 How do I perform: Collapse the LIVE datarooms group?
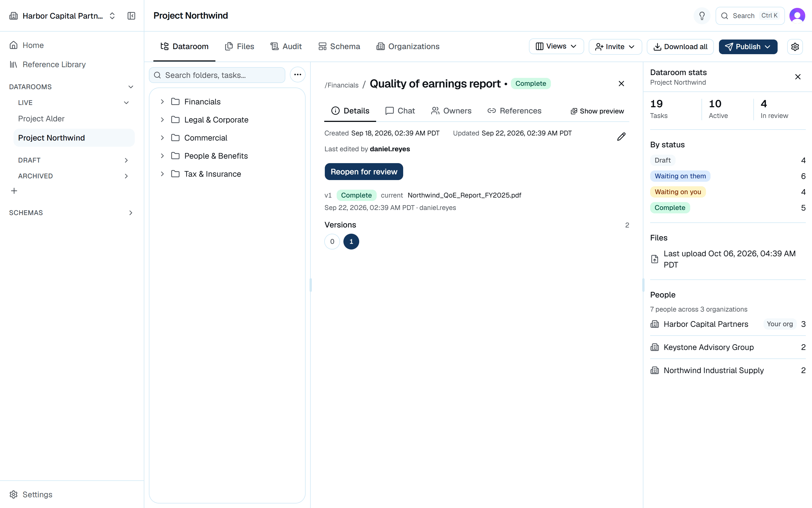(126, 102)
